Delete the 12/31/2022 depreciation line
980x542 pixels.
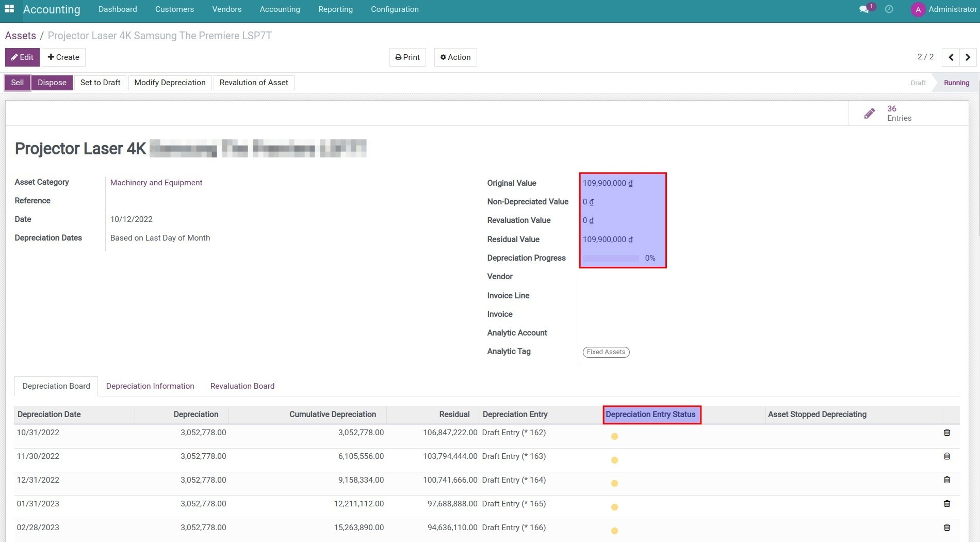click(x=946, y=480)
